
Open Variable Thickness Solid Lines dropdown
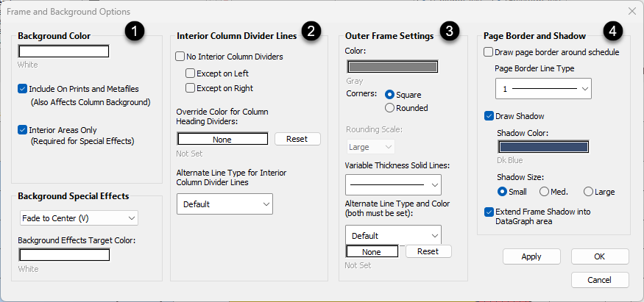pos(393,184)
